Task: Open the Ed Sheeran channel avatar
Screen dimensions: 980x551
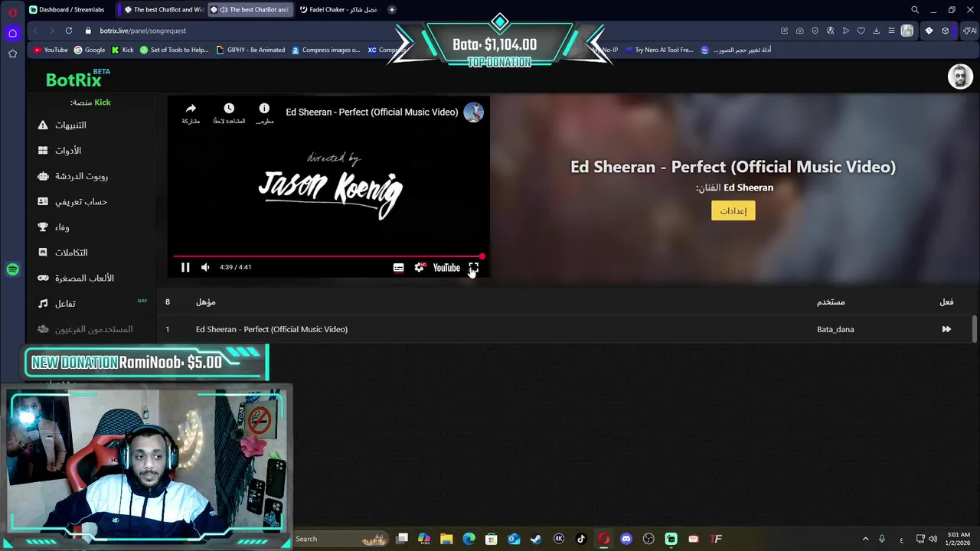Action: (473, 112)
